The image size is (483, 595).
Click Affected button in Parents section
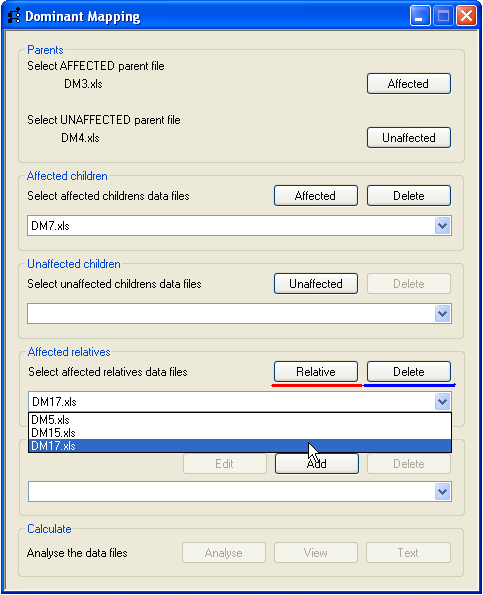point(409,83)
